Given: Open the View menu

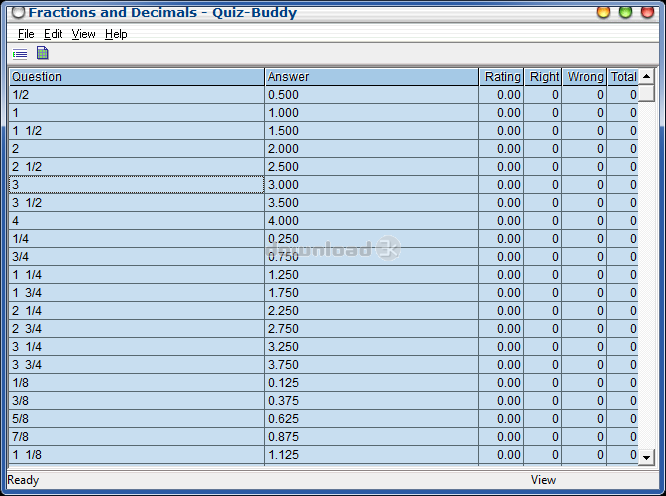Looking at the screenshot, I should 83,34.
